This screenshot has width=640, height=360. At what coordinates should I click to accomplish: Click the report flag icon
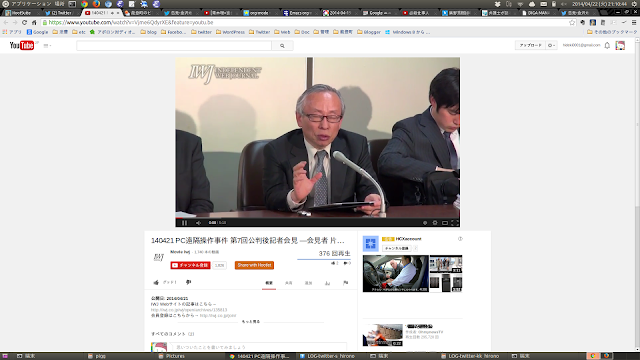(x=346, y=282)
